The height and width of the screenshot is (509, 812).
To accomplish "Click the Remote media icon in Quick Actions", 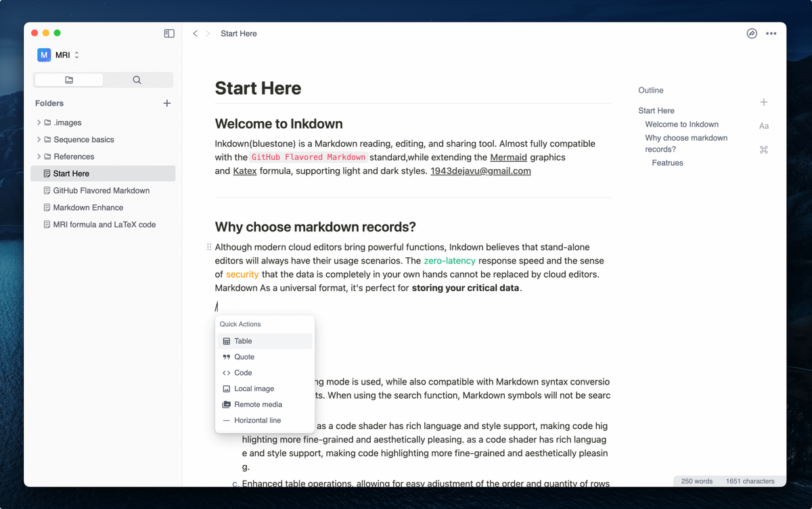I will [227, 405].
